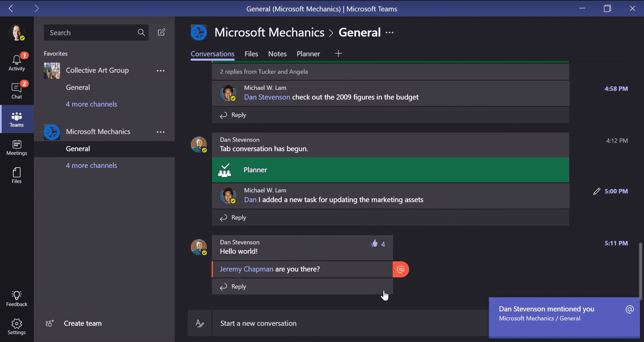
Task: Click the @ icon in the notification toast
Action: coord(629,309)
